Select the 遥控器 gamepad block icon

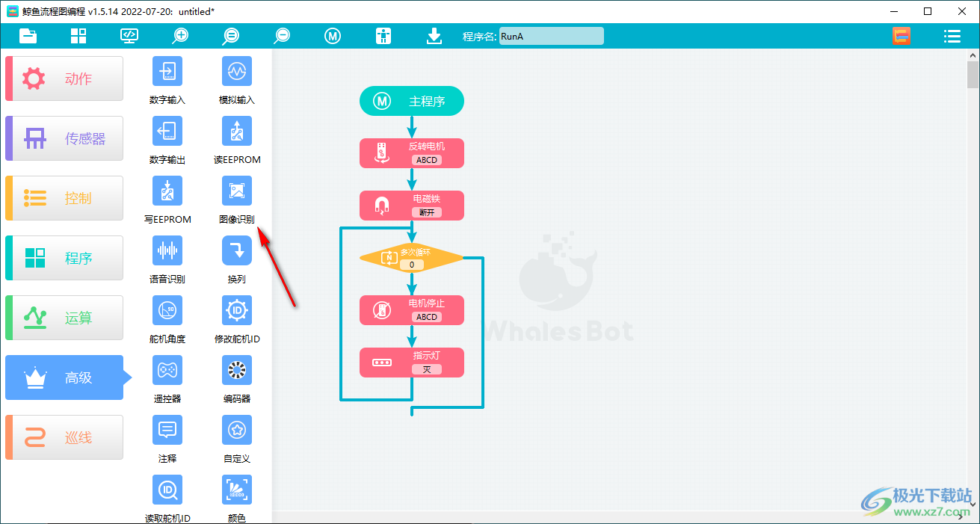[x=167, y=370]
